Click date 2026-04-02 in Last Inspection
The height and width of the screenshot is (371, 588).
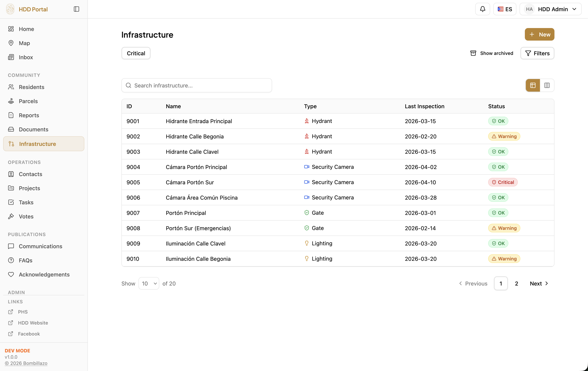click(421, 167)
